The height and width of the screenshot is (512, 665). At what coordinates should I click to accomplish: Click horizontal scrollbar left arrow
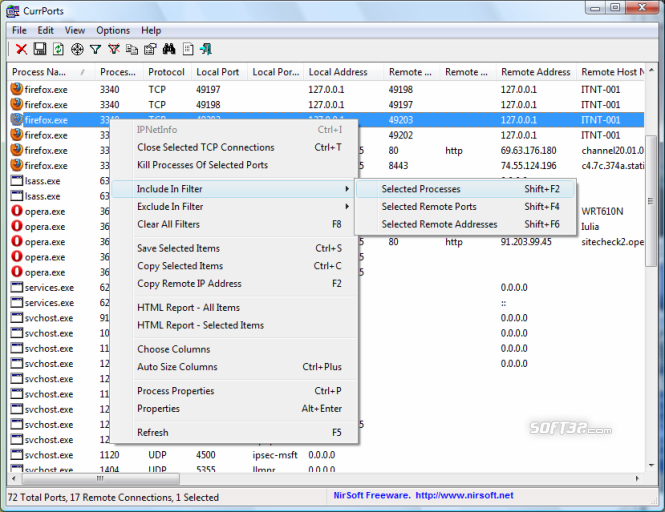coord(14,478)
